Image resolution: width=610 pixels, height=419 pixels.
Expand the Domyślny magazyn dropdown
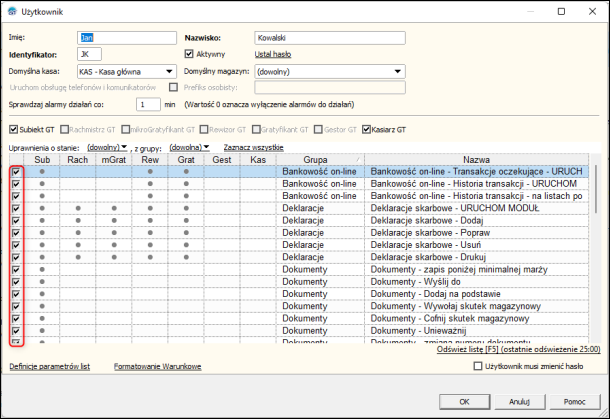pyautogui.click(x=397, y=72)
